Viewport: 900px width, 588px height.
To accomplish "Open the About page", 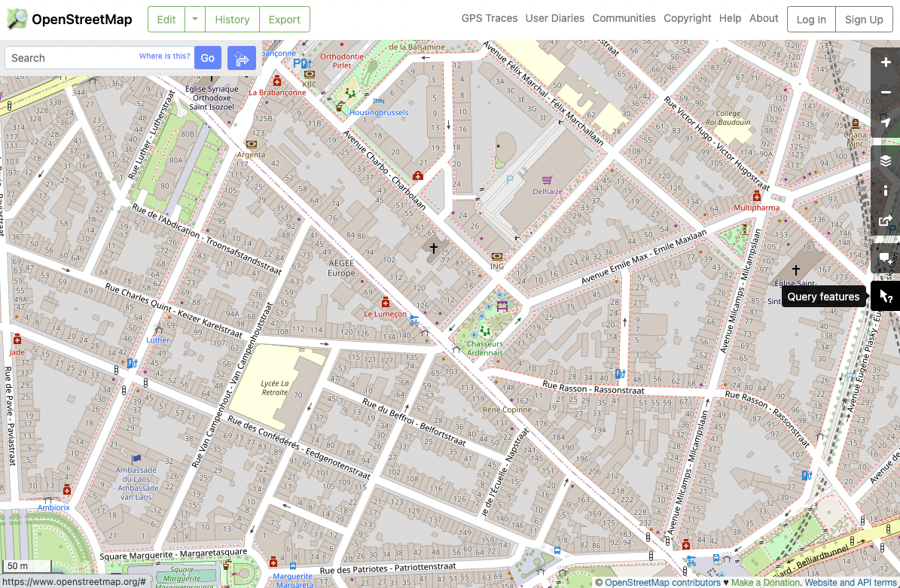I will tap(764, 18).
